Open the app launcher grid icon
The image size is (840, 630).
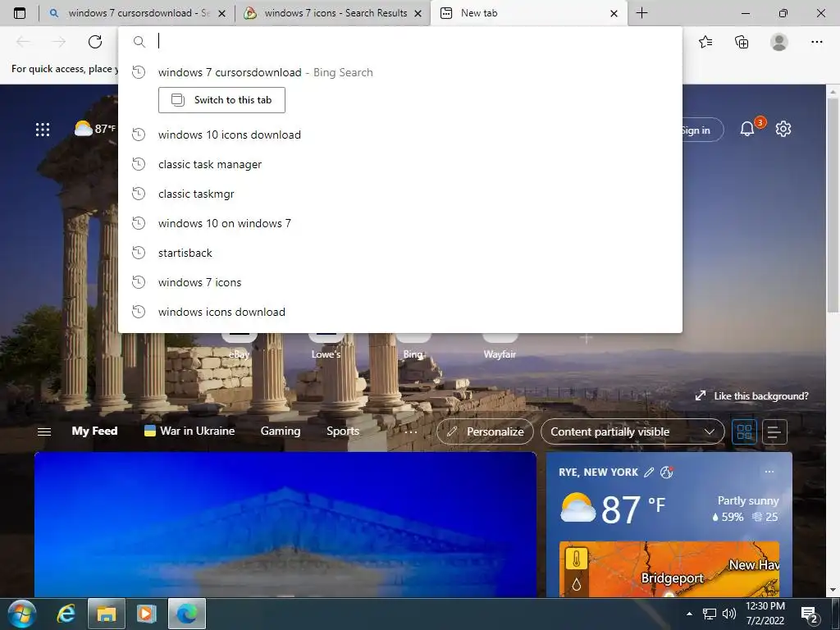(43, 129)
